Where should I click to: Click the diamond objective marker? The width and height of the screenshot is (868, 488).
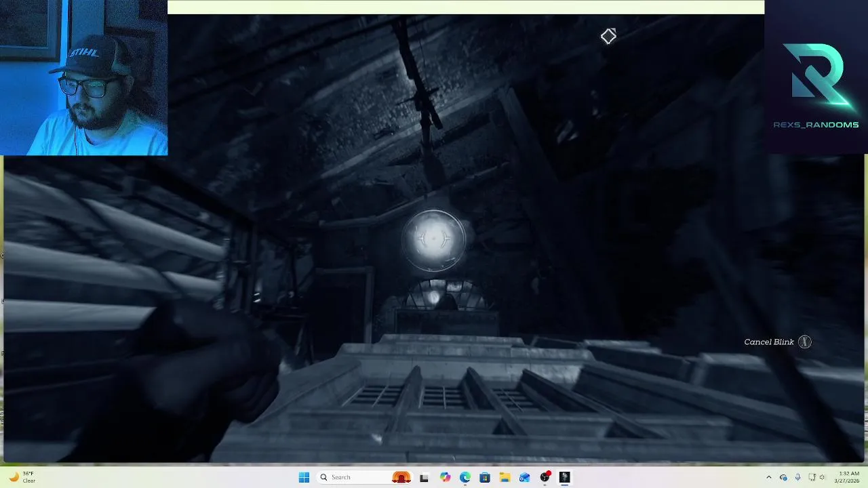pyautogui.click(x=608, y=36)
